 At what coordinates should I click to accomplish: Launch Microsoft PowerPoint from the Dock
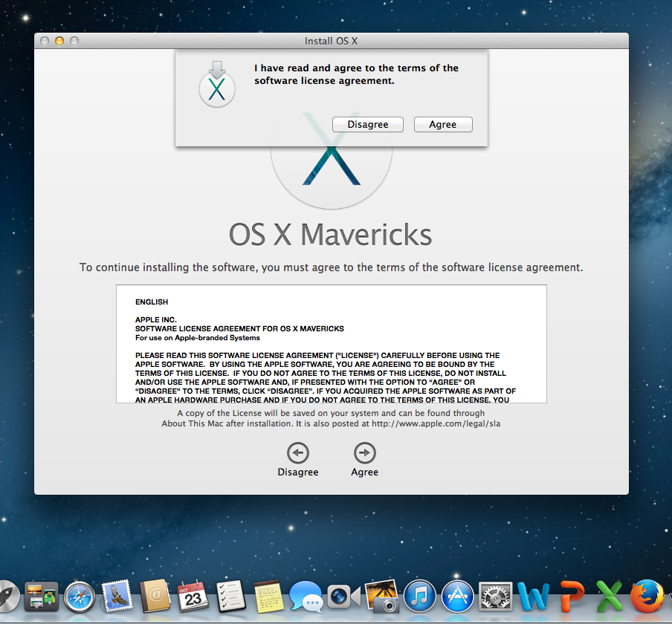point(572,597)
